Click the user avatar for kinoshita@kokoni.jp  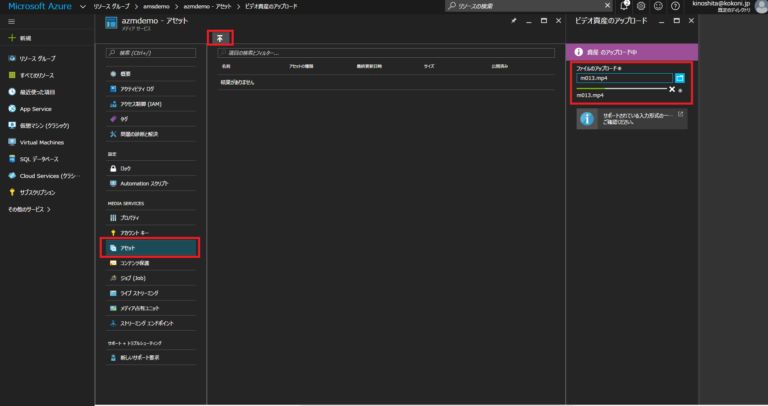click(x=762, y=6)
